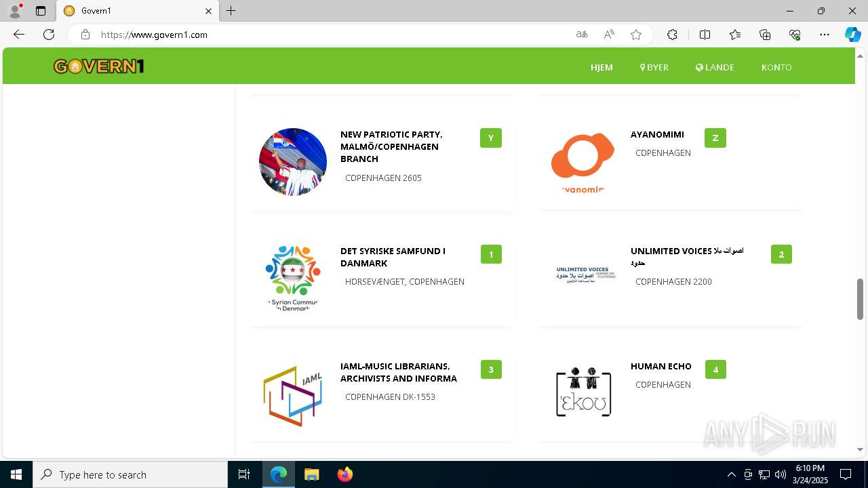
Task: Open New Patriotic Party Malmö/Copenhagen Branch link
Action: tap(391, 146)
